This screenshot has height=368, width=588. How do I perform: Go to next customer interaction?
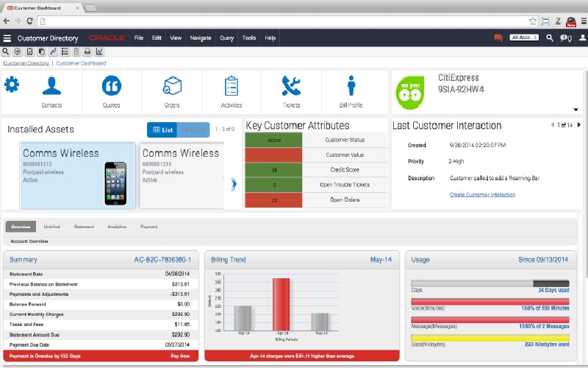578,124
